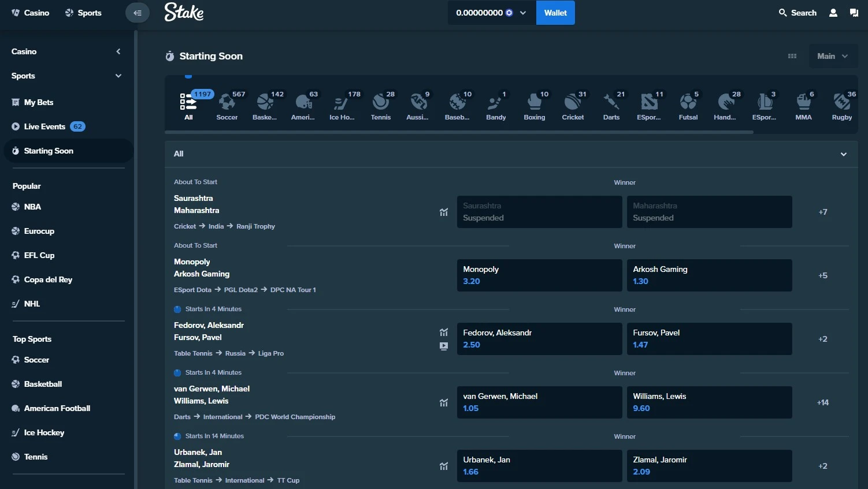
Task: Open the Ranji Trophy breadcrumb link
Action: [255, 226]
